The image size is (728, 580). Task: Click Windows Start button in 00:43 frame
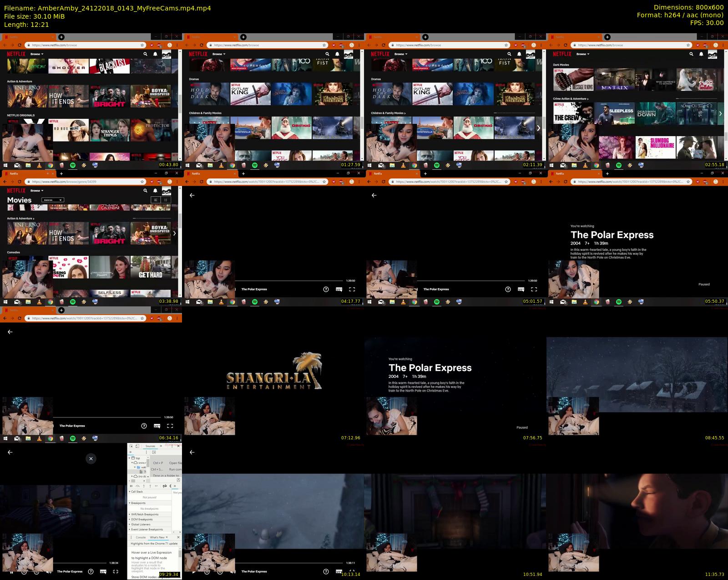[6, 165]
